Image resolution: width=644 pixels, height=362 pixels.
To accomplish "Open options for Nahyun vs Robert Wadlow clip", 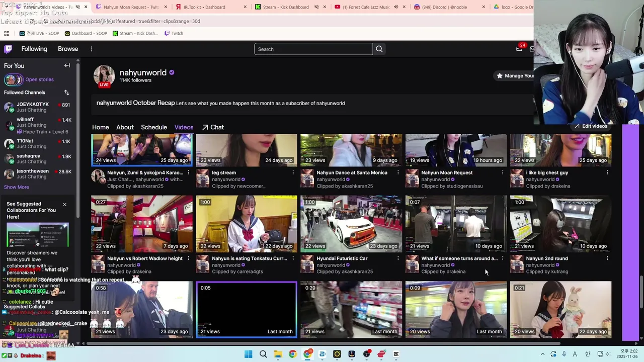I will [188, 258].
